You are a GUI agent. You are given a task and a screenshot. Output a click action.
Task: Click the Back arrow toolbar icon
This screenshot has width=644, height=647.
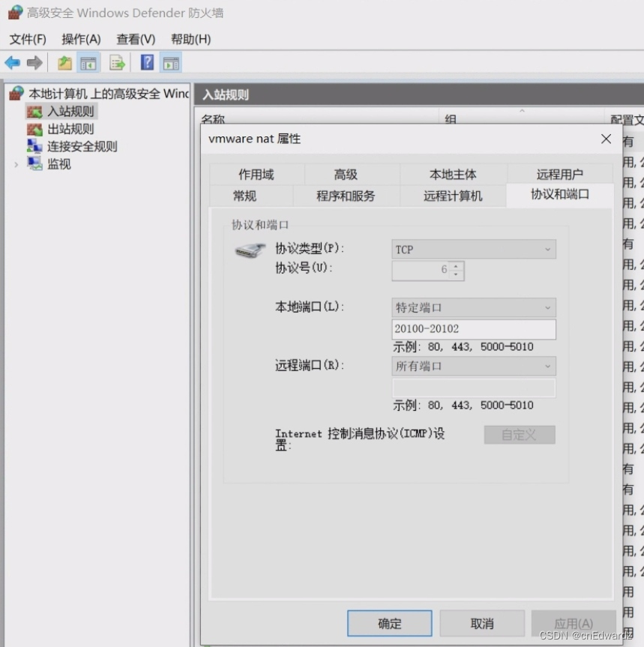[x=13, y=63]
